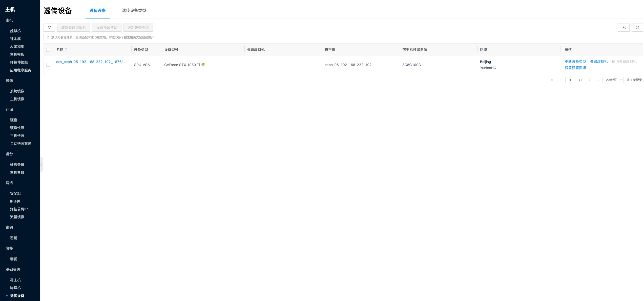This screenshot has height=301, width=644.
Task: Collapse the sidebar with the edge handle
Action: click(41, 165)
